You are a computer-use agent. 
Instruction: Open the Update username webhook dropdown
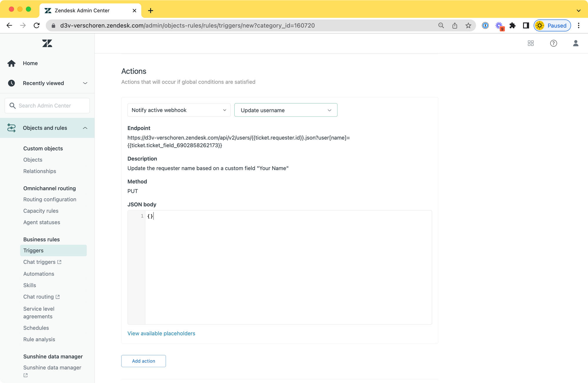pyautogui.click(x=285, y=110)
